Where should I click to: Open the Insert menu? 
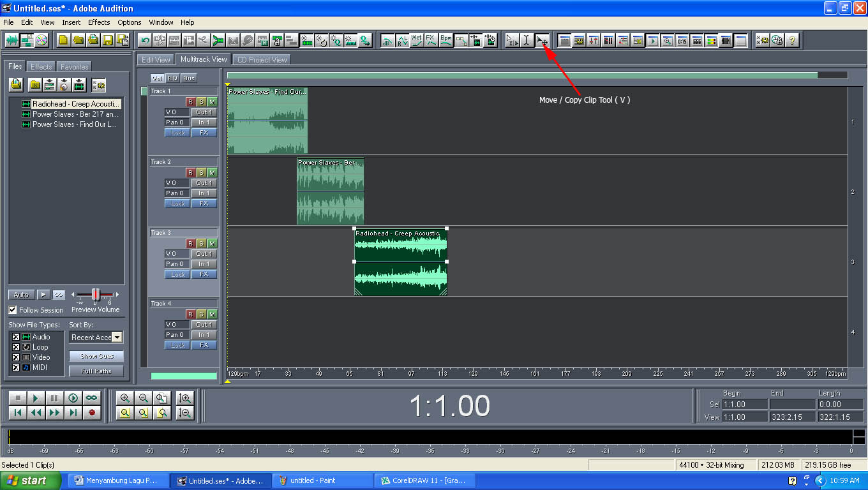pyautogui.click(x=71, y=22)
